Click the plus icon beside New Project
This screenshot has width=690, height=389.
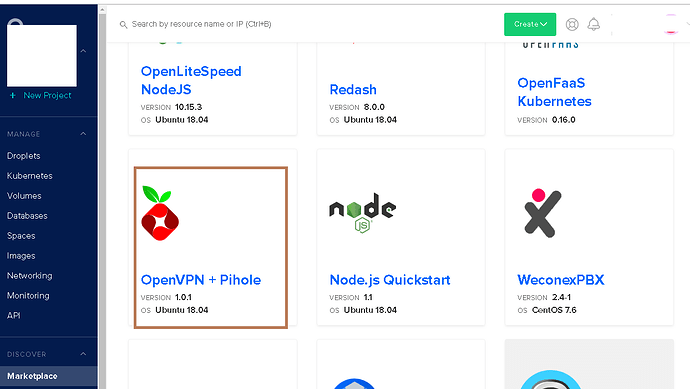13,95
